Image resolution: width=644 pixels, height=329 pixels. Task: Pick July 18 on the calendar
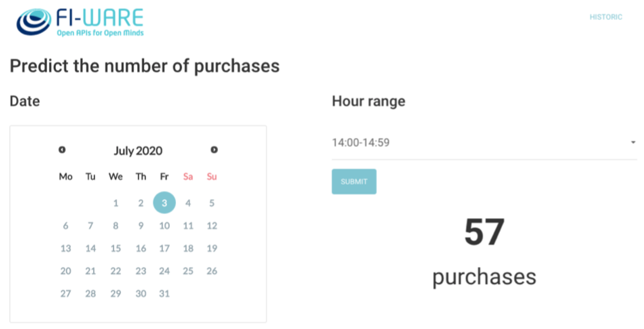click(188, 248)
